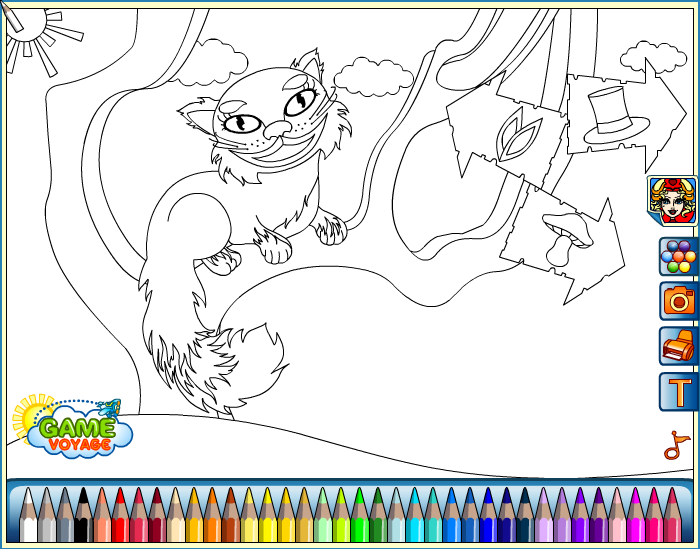Pick the light pink pencil
The height and width of the screenshot is (550, 700).
[617, 515]
